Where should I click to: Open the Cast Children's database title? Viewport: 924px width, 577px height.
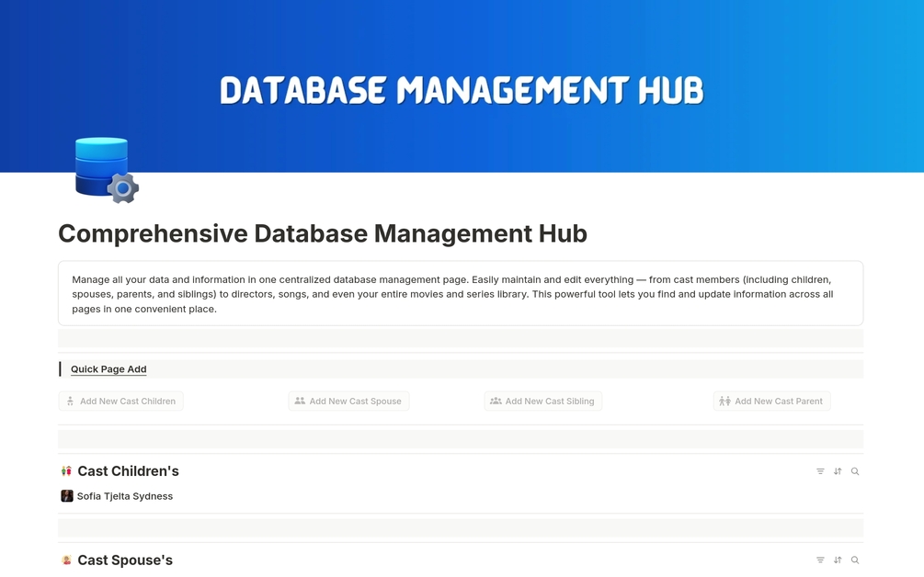(128, 471)
